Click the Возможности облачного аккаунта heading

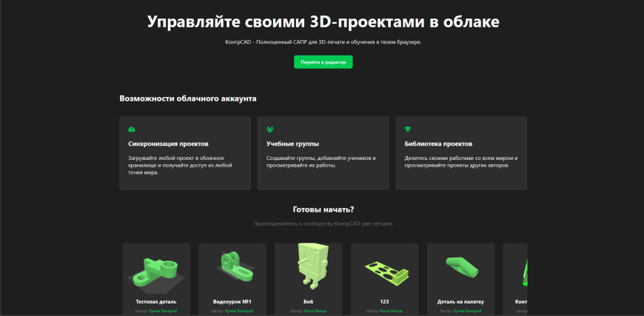pos(188,98)
